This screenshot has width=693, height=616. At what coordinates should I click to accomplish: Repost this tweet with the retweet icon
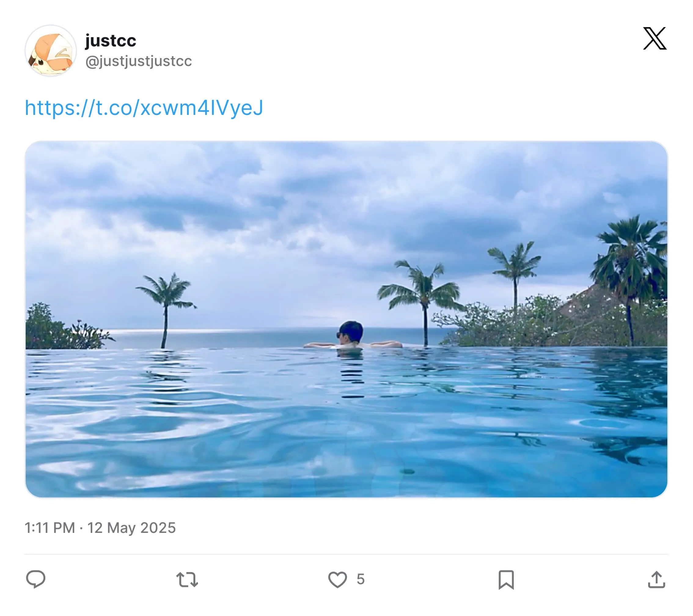coord(187,579)
